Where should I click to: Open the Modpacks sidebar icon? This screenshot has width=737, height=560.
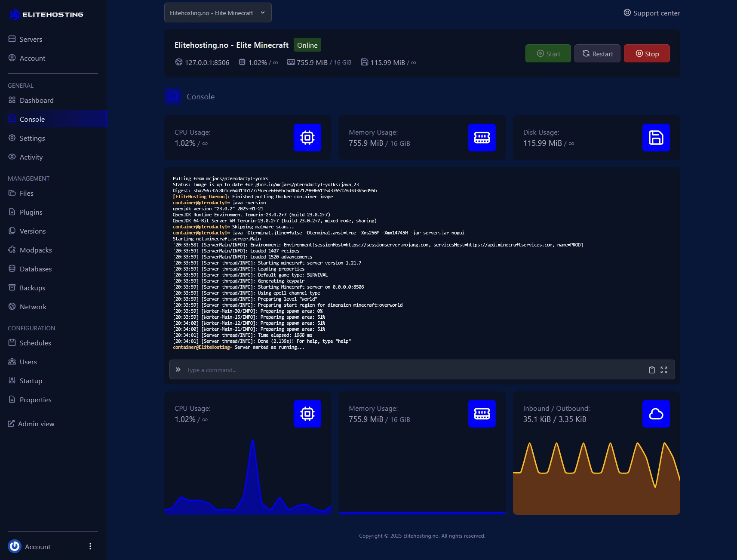(12, 250)
